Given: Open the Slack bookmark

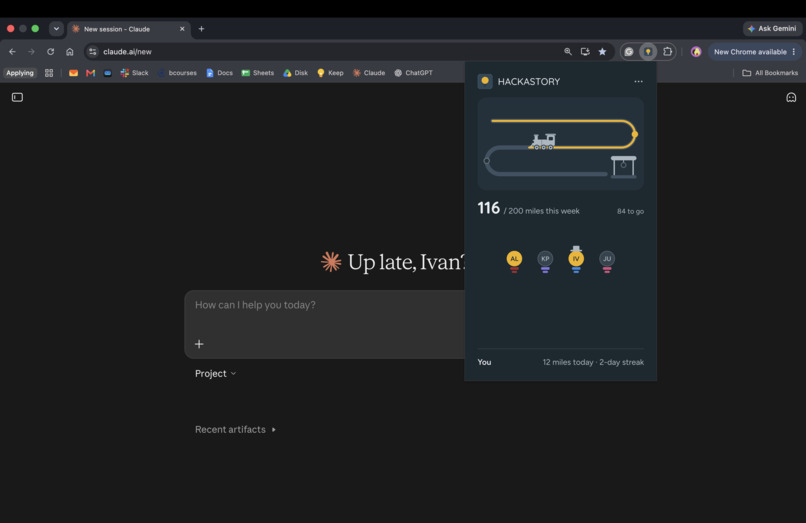Looking at the screenshot, I should [135, 73].
